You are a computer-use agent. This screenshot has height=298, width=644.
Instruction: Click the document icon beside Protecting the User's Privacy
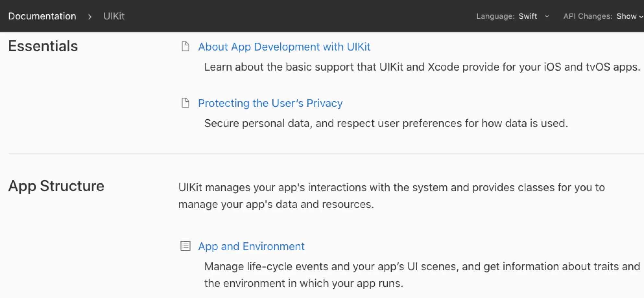click(x=185, y=103)
